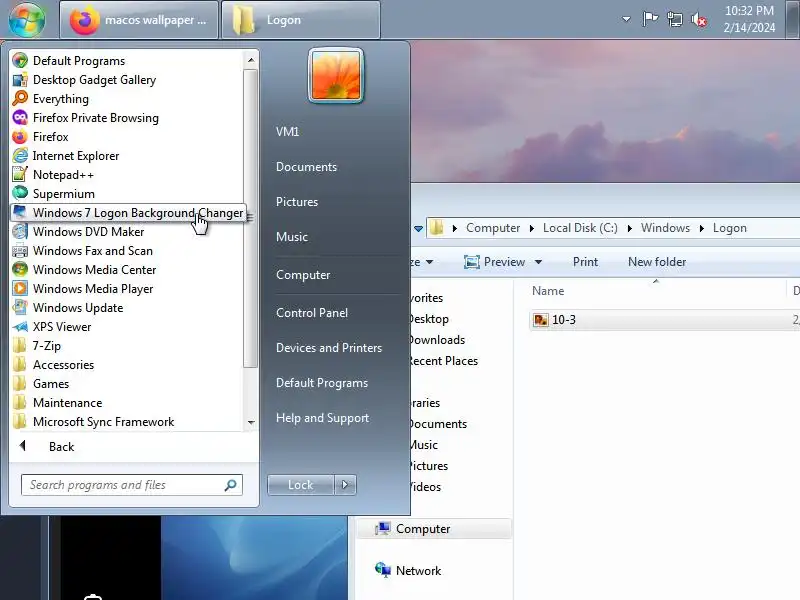Open the address bar history dropdown arrow
800x600 pixels.
pos(418,229)
